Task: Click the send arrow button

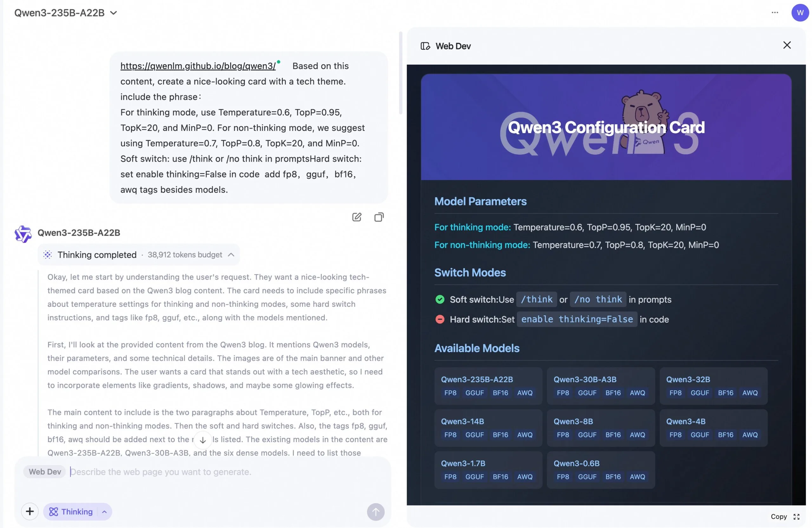Action: click(x=376, y=512)
